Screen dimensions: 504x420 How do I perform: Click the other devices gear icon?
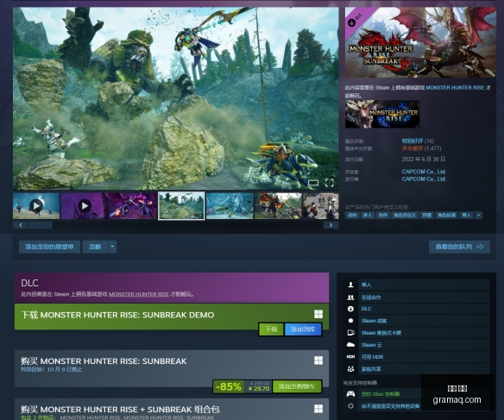pyautogui.click(x=350, y=406)
